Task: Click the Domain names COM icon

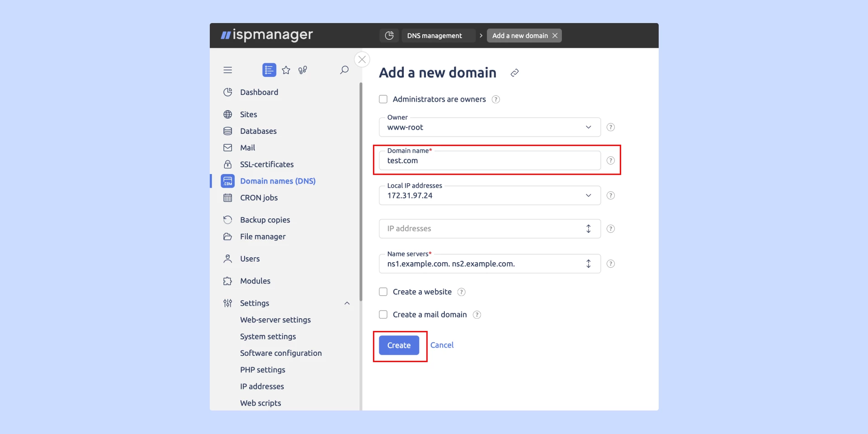Action: [228, 181]
